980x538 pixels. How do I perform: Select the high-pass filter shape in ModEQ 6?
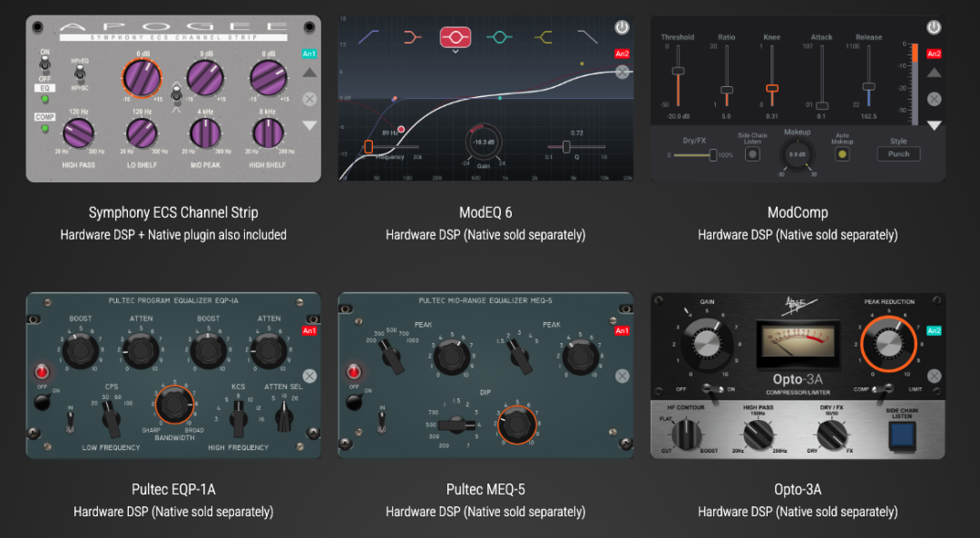368,37
